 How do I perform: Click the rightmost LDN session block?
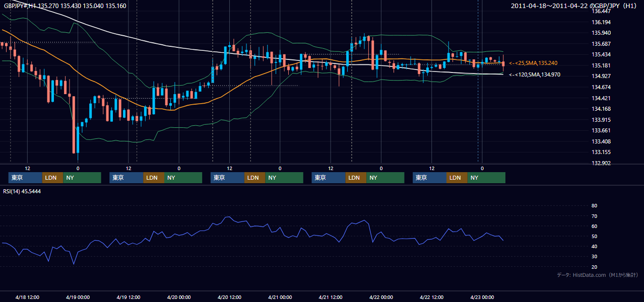(457, 178)
